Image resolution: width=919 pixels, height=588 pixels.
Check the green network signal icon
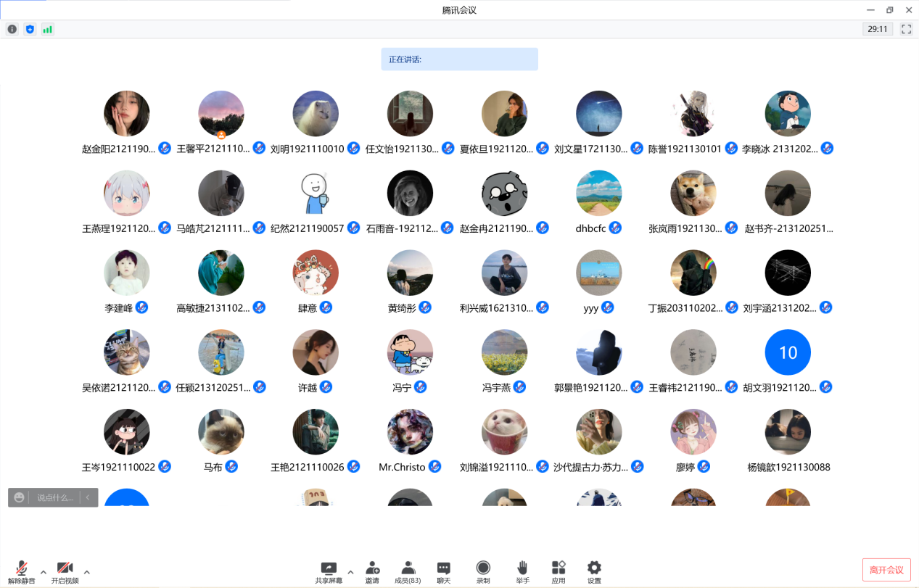pos(48,29)
